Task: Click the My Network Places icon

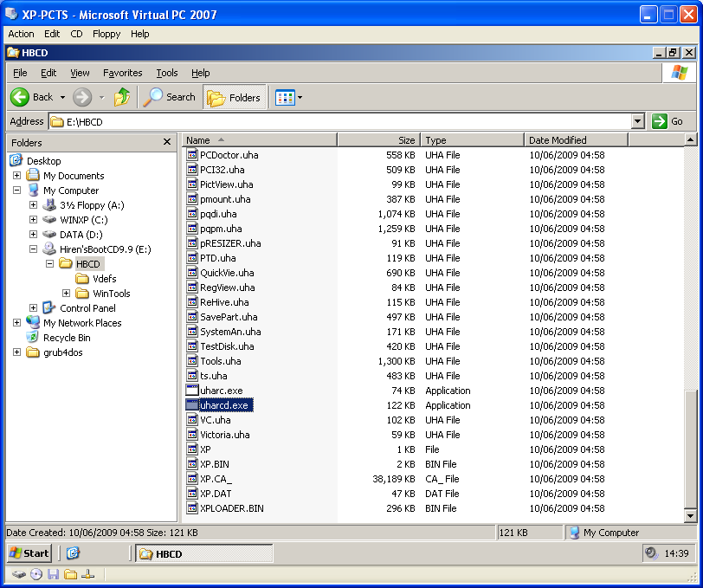Action: pyautogui.click(x=32, y=322)
